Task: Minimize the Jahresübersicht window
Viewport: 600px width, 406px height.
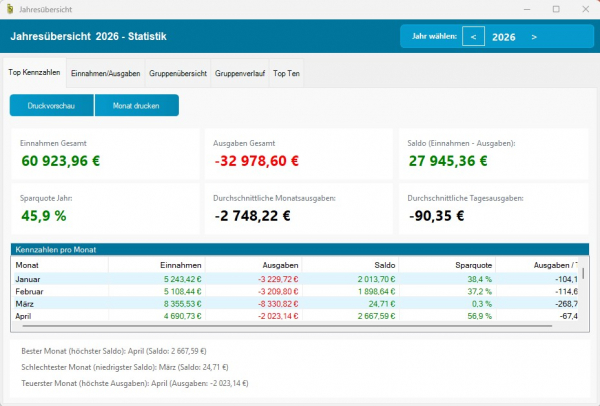Action: [x=527, y=9]
